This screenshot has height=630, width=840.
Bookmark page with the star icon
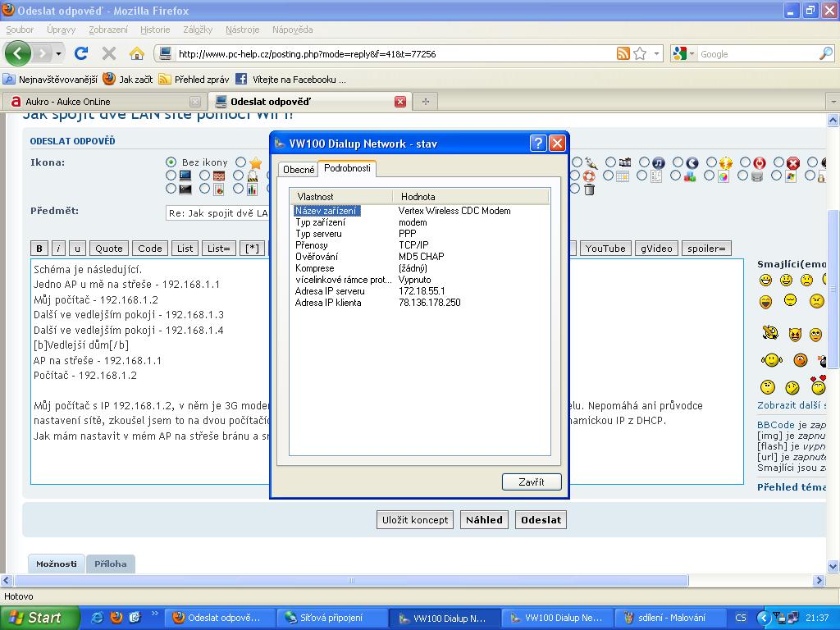(640, 53)
